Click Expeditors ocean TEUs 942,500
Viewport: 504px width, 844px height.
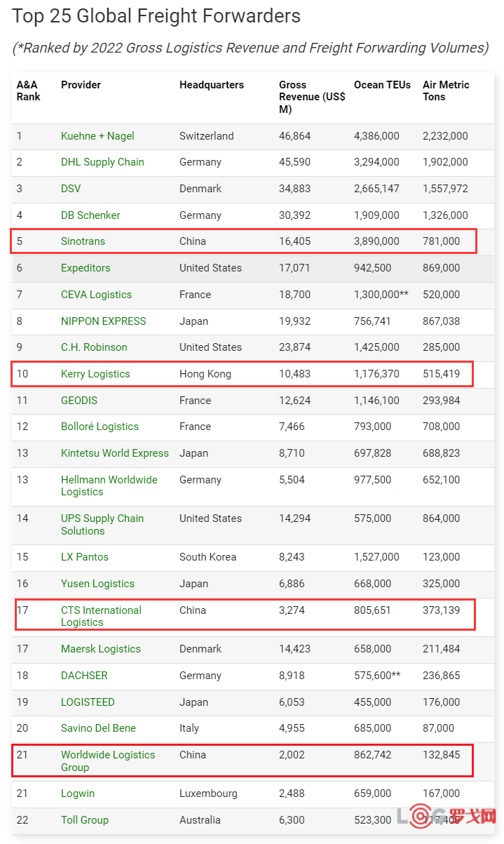(373, 268)
